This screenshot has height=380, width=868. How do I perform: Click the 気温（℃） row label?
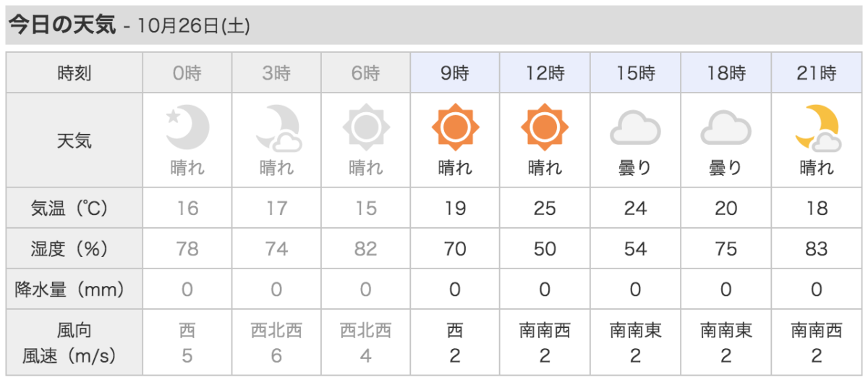pos(75,208)
